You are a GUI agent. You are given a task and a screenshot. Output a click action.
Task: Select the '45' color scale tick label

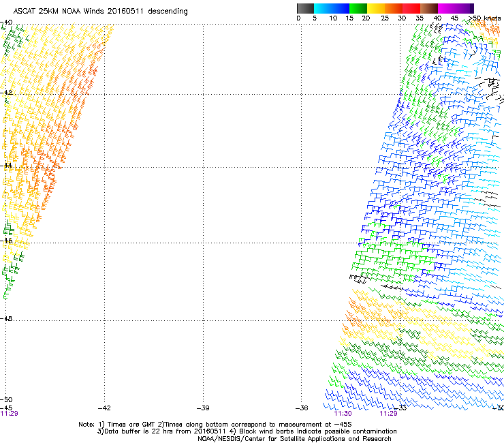454,18
